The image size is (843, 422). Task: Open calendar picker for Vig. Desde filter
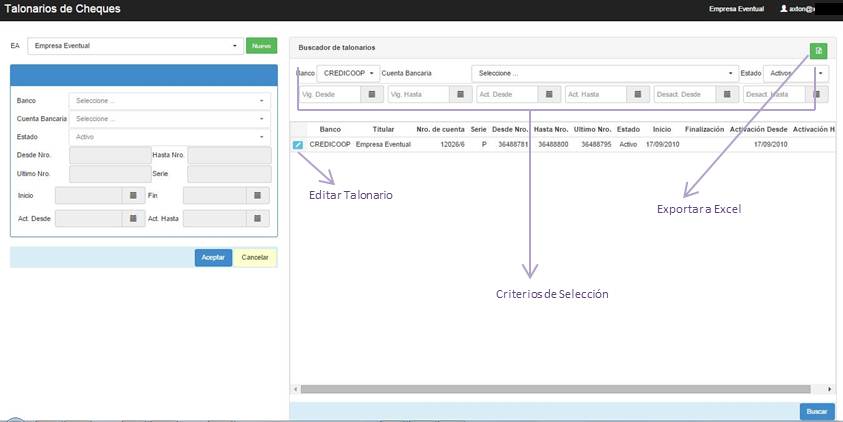(372, 94)
